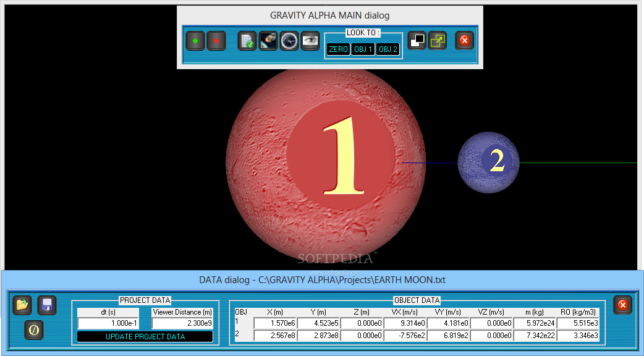The height and width of the screenshot is (356, 644).
Task: Click the GRAVITY ALPHA MAIN dialog title
Action: pyautogui.click(x=330, y=15)
